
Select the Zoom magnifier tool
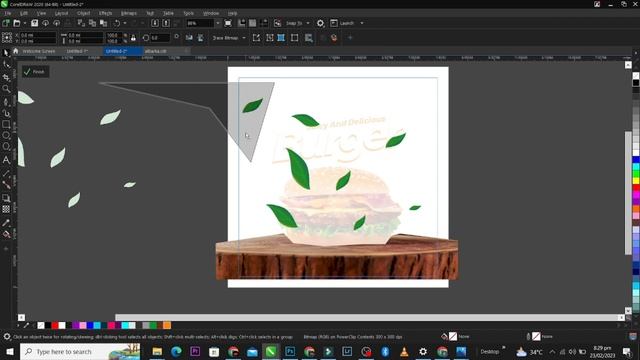6,89
